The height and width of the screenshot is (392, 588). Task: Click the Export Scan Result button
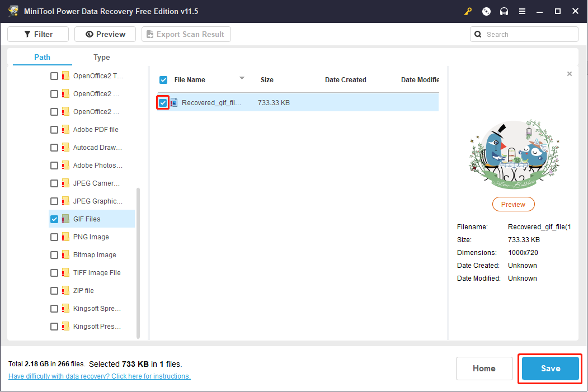coord(186,34)
